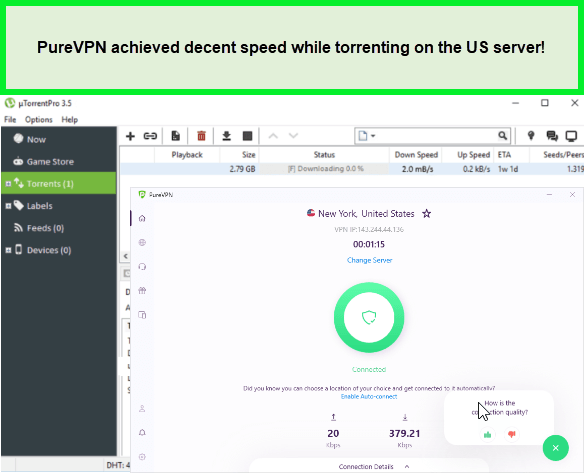Screen dimensions: 584x473
Task: Click the 2.79 GB size cell
Action: (x=242, y=169)
